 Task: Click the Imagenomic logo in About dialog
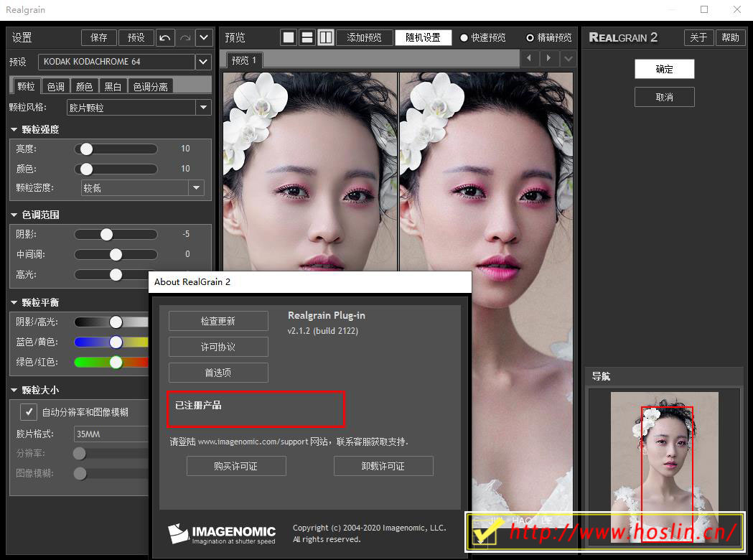coord(222,533)
